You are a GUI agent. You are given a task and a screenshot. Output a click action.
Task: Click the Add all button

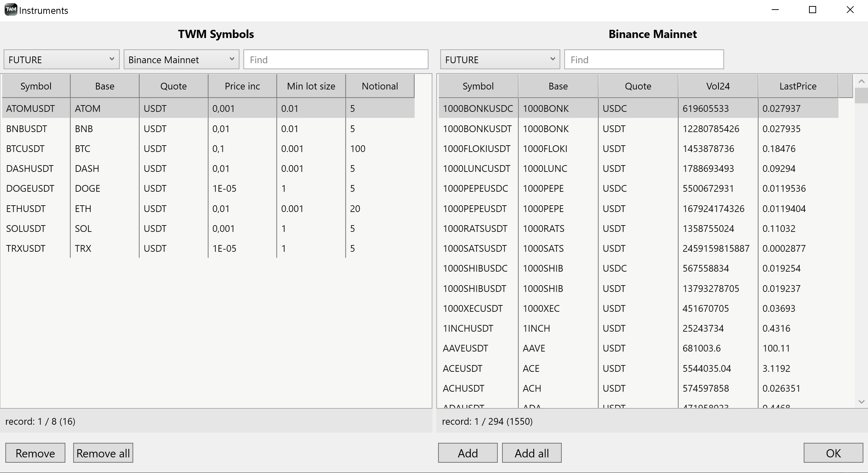[532, 453]
